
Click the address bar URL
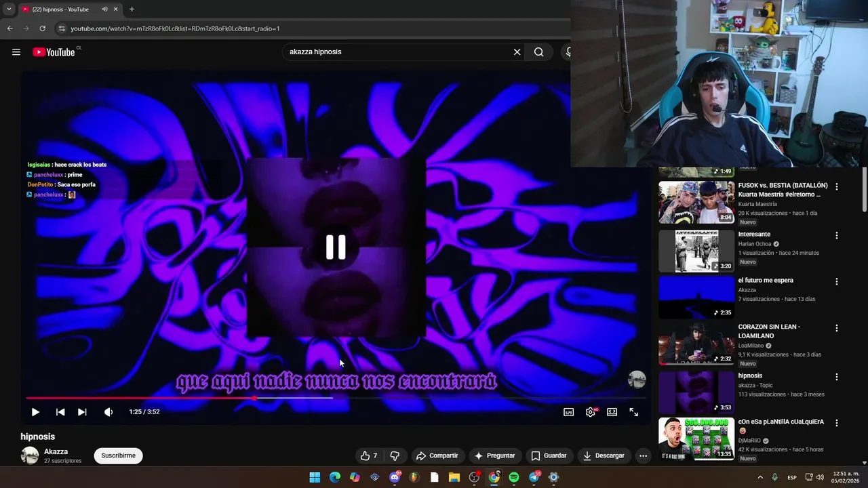(175, 28)
